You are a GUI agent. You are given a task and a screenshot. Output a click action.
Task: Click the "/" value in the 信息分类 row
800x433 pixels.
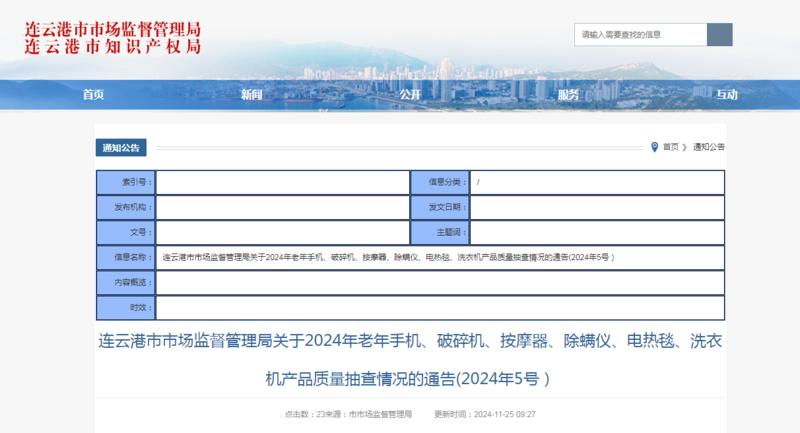pos(478,182)
